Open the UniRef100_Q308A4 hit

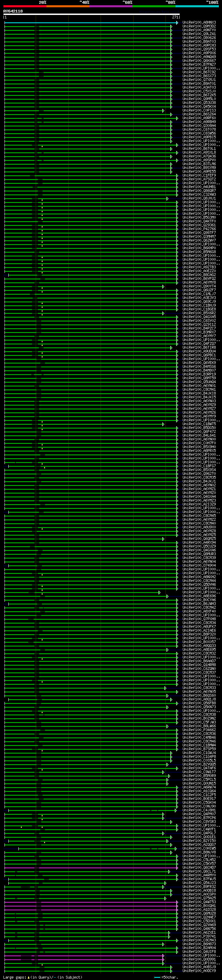pyautogui.click(x=199, y=125)
